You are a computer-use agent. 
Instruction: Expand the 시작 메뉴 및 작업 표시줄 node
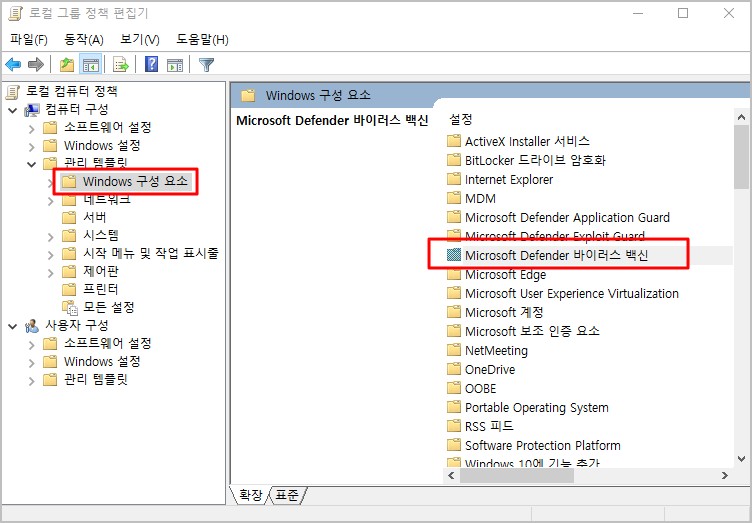tap(50, 255)
